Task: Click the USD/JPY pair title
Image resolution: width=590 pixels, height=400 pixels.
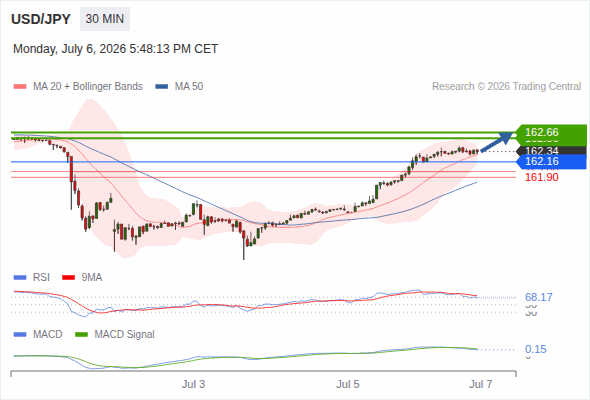Action: [x=41, y=19]
